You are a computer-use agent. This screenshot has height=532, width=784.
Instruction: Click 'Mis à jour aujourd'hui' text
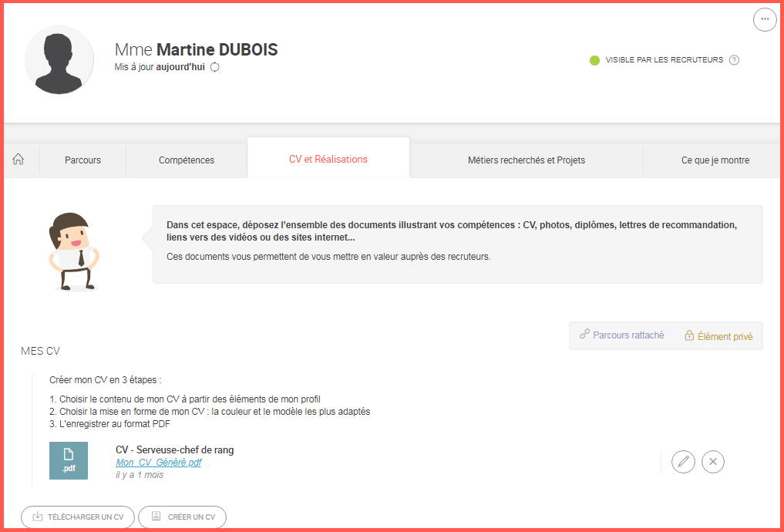pyautogui.click(x=160, y=67)
